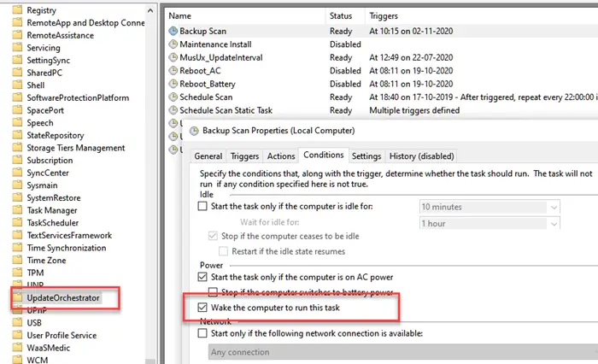Select the Reboot_AC task clock icon
Screen dimensions: 598x364
pos(173,71)
